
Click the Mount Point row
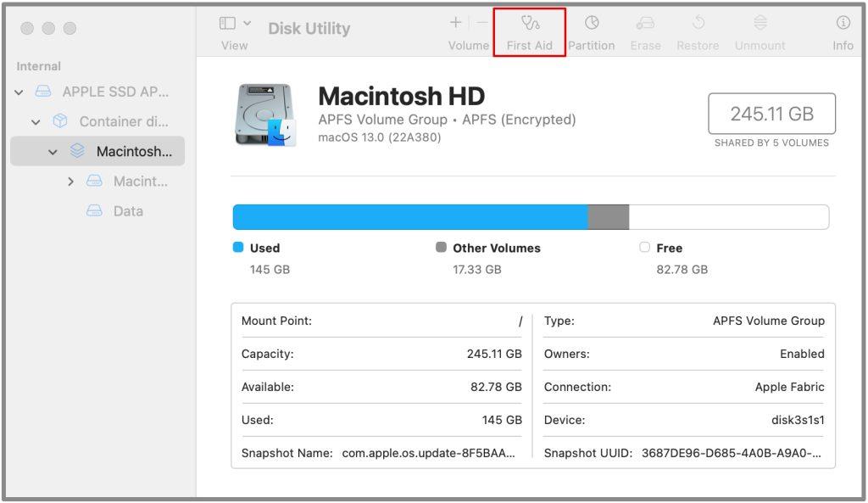(x=382, y=321)
